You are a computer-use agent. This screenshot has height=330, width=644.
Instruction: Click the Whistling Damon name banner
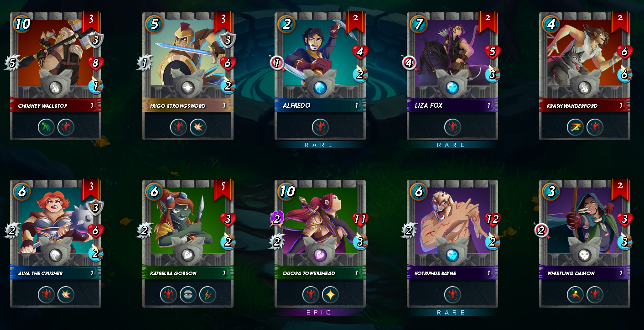click(x=585, y=273)
